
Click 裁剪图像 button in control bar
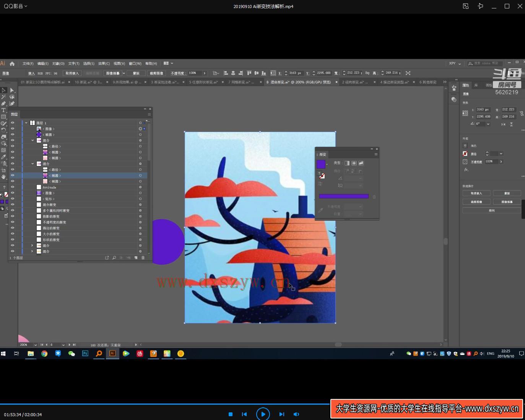156,73
